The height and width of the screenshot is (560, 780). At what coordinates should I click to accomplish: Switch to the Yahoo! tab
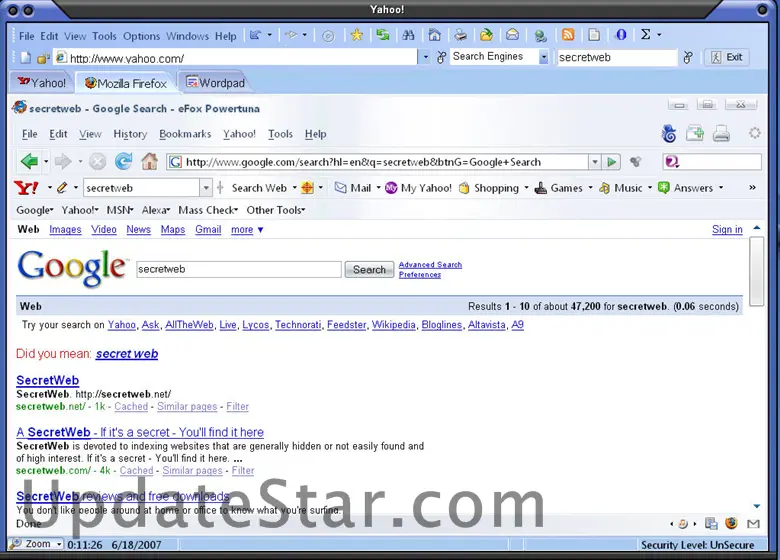pos(42,83)
